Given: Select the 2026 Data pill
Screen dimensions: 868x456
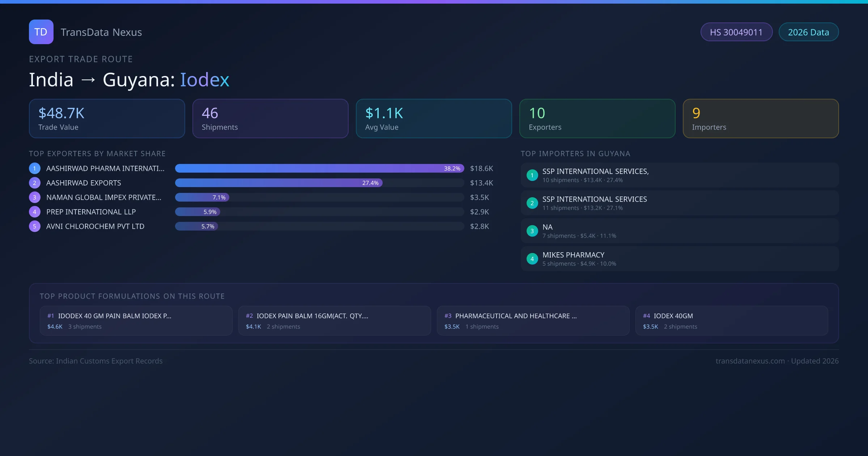Looking at the screenshot, I should (808, 32).
